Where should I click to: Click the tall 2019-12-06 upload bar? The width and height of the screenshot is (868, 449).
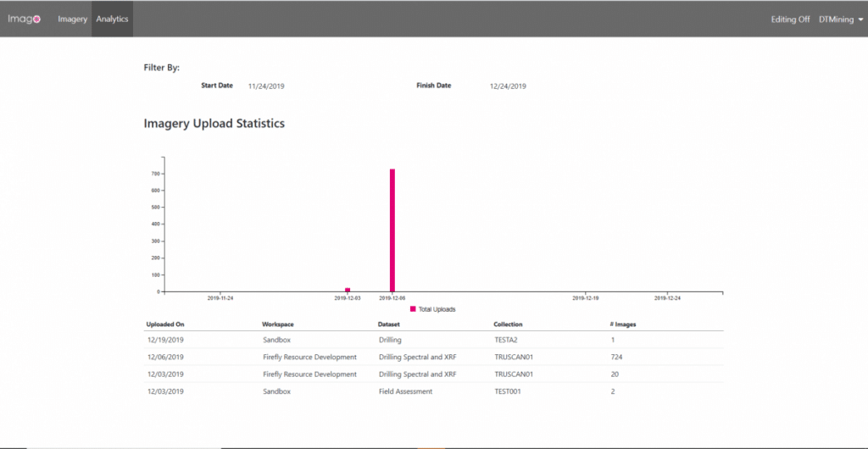(x=392, y=229)
